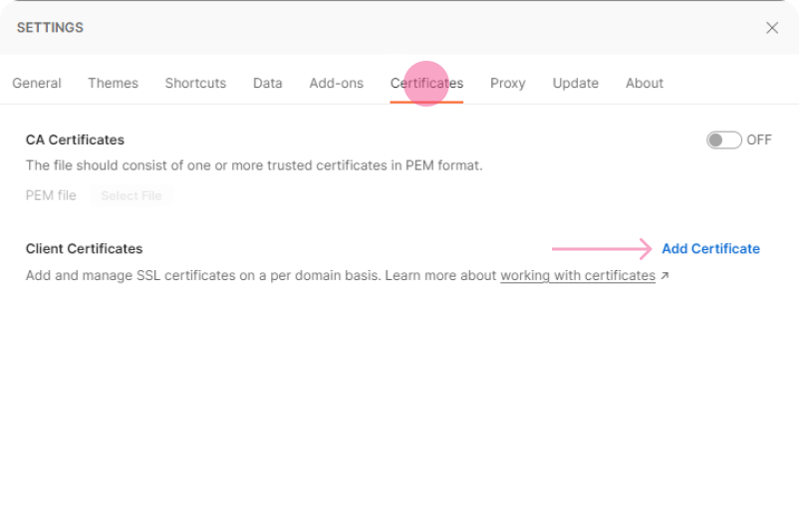The image size is (799, 532).
Task: Open the working with certificates link
Action: coord(577,276)
